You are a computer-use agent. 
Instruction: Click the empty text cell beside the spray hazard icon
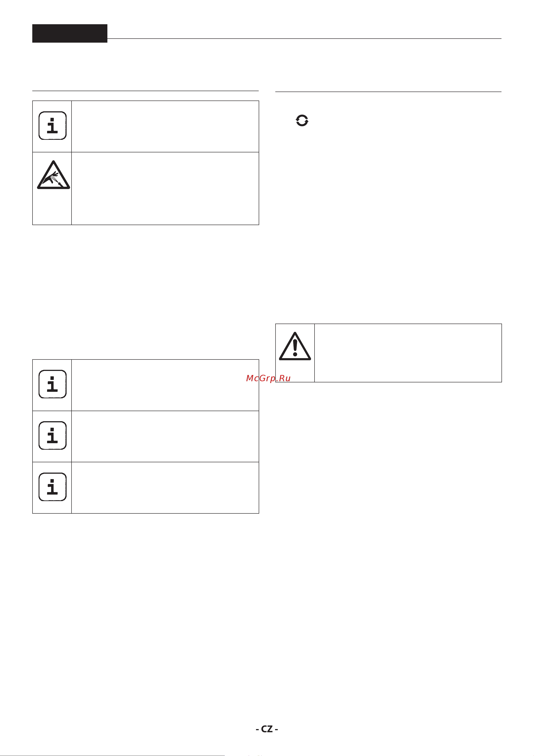click(165, 188)
